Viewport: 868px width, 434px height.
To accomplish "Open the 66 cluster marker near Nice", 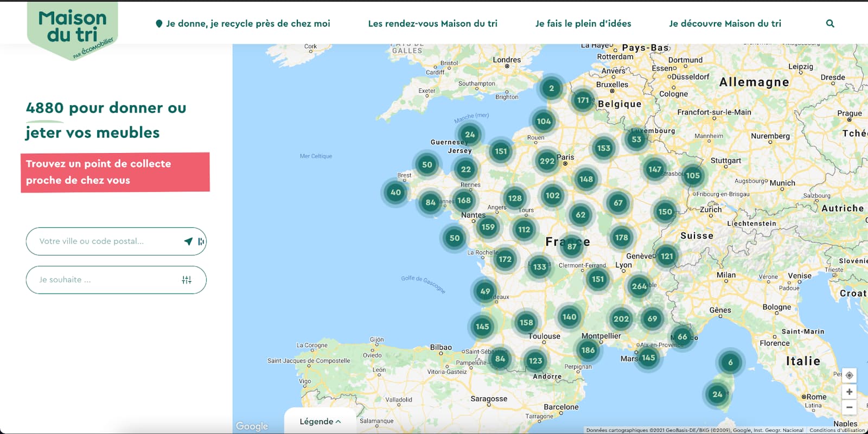I will (682, 337).
